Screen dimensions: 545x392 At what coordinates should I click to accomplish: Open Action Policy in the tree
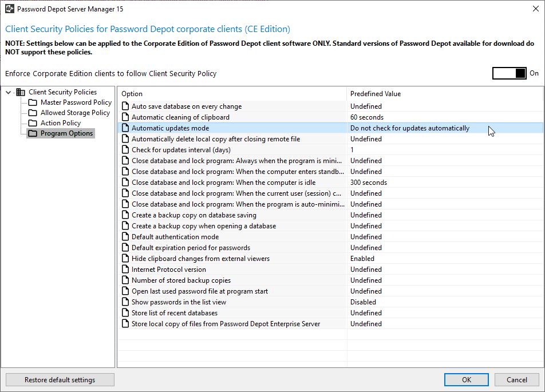(x=61, y=123)
